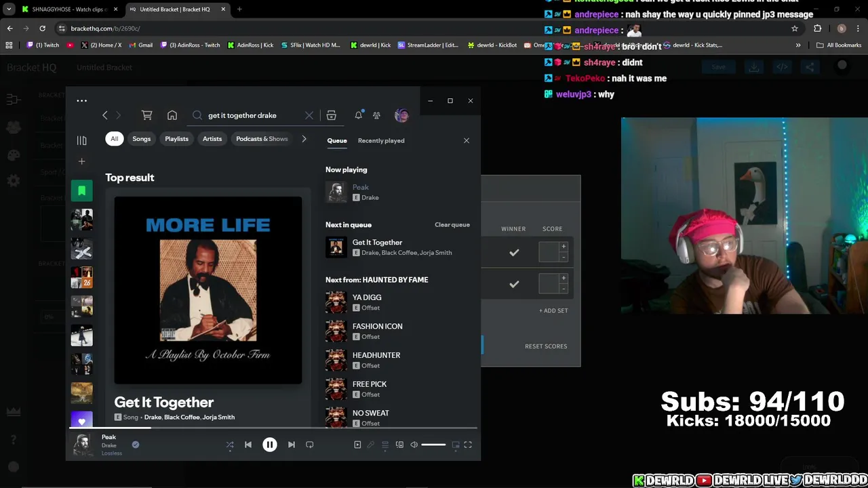Mark first row winner checkmark in bracket
This screenshot has width=868, height=488.
pyautogui.click(x=514, y=253)
